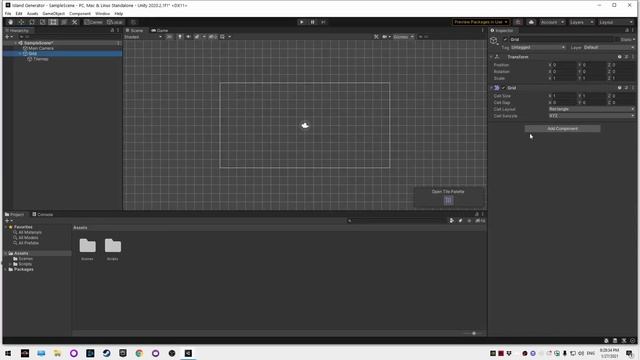The image size is (640, 360).
Task: Toggle Local handle rotation button
Action: [115, 22]
